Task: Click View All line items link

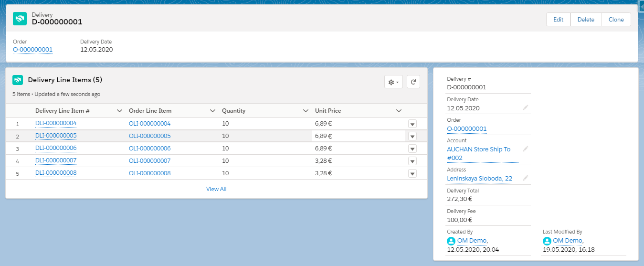Action: tap(216, 189)
